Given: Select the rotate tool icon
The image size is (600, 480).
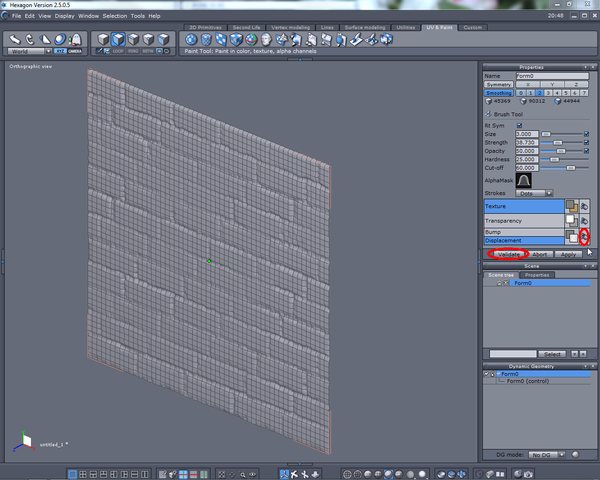Looking at the screenshot, I should 30,39.
